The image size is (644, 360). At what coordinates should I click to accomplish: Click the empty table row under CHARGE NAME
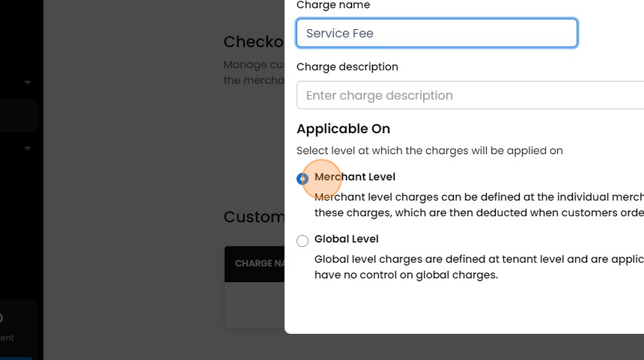[255, 305]
